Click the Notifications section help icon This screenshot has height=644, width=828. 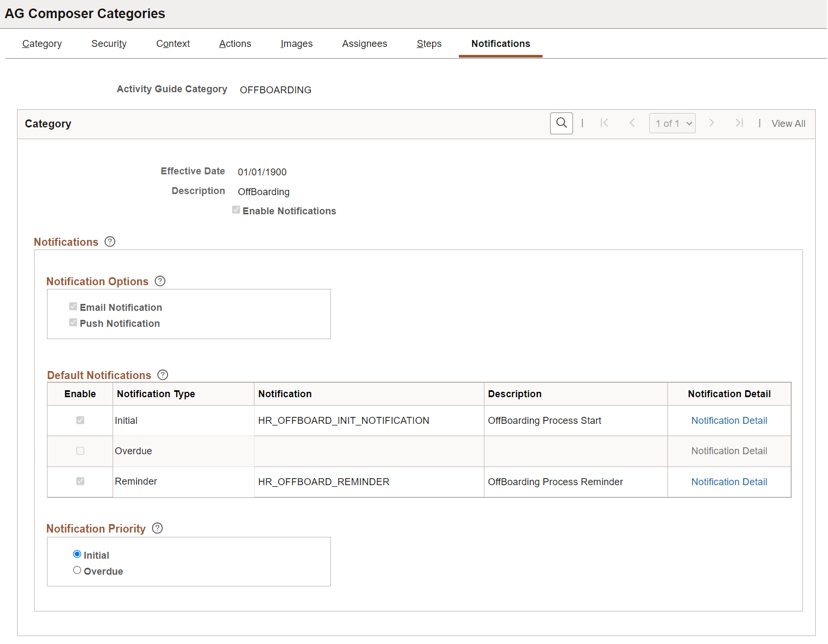pyautogui.click(x=110, y=241)
